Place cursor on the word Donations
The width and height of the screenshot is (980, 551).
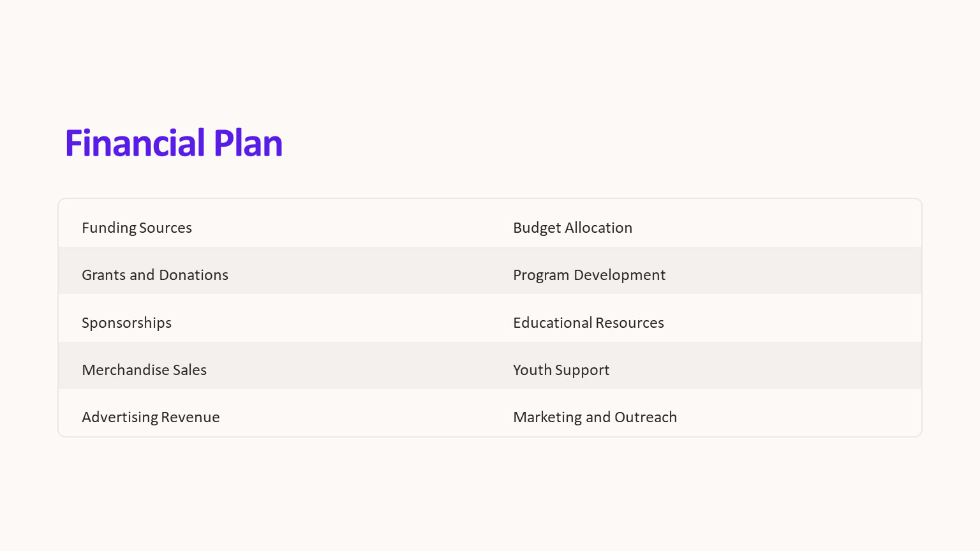tap(194, 275)
